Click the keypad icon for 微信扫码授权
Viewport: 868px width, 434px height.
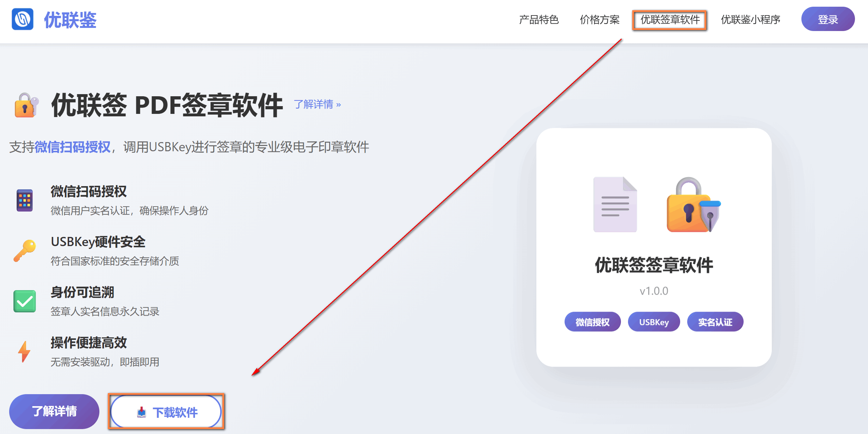click(24, 200)
